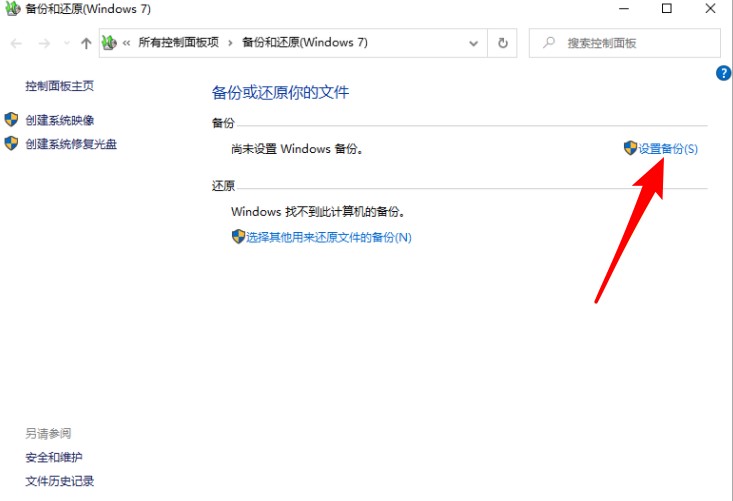Viewport: 733px width, 501px height.
Task: Click the shield icon beside 选择其他用来还原文件的备份
Action: pos(238,236)
